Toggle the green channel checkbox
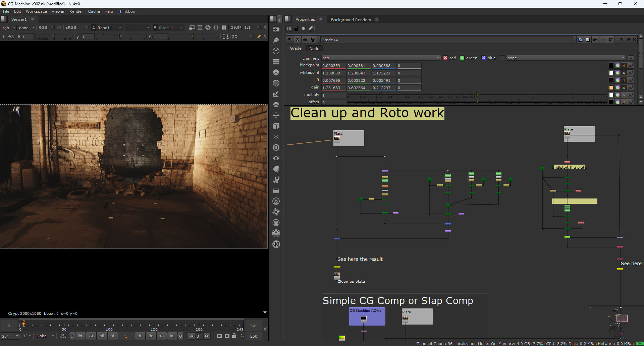644x346 pixels. click(462, 58)
